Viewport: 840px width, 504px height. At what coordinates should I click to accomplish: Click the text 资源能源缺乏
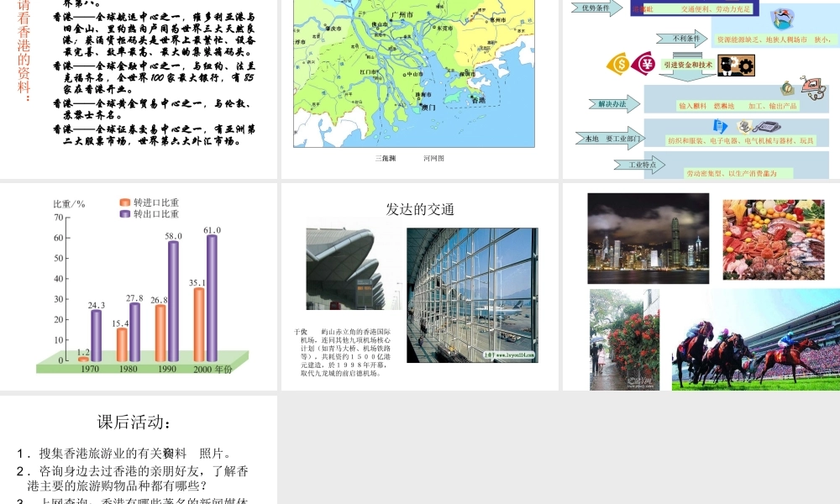click(x=738, y=39)
